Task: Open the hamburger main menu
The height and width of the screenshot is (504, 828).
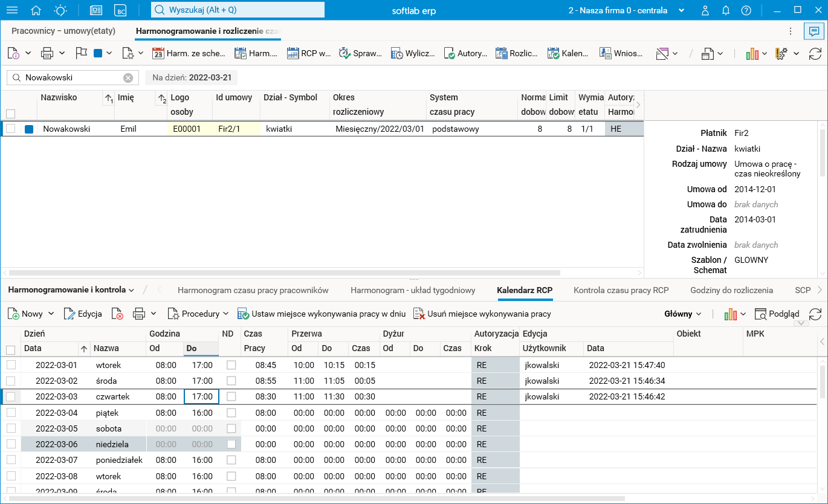Action: (12, 10)
